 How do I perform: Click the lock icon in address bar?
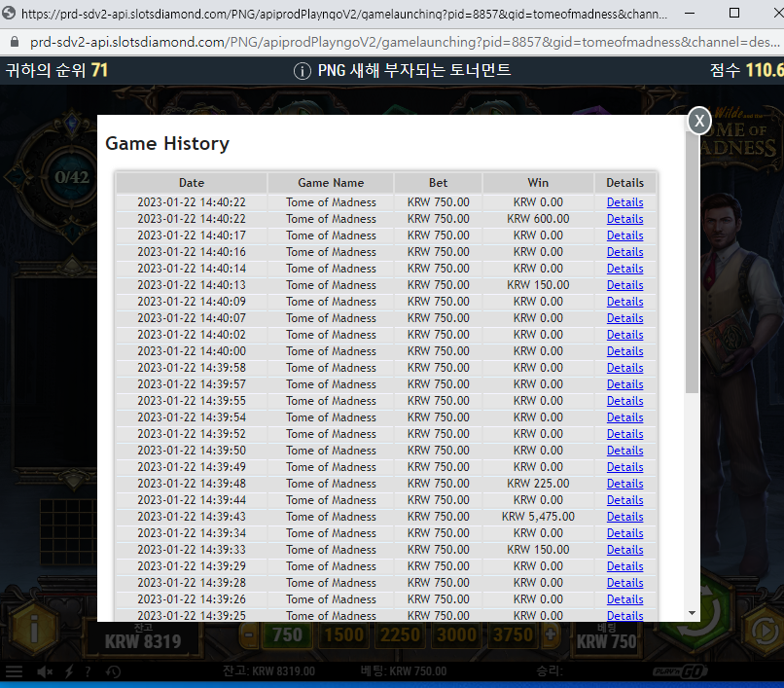(x=15, y=42)
